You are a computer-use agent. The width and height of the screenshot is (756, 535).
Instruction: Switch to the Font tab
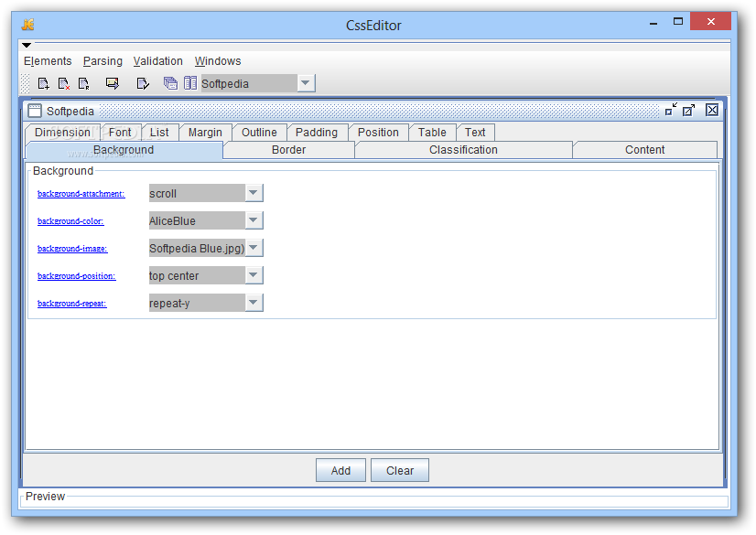coord(120,132)
